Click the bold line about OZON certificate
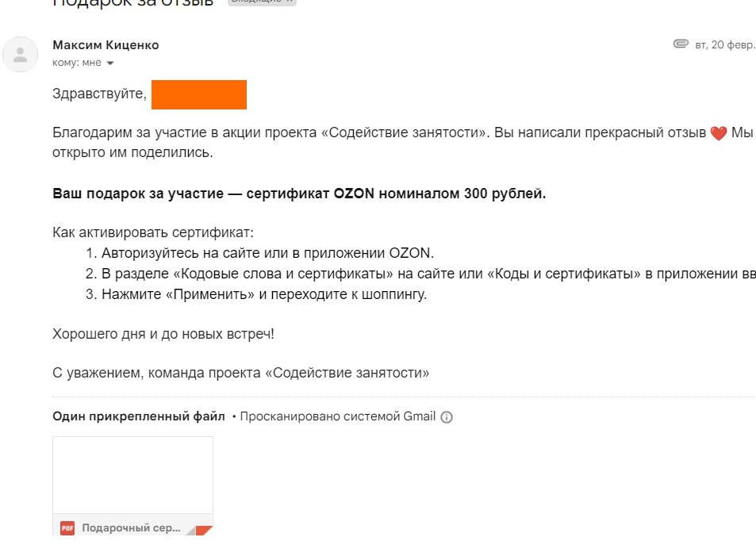 pos(299,194)
